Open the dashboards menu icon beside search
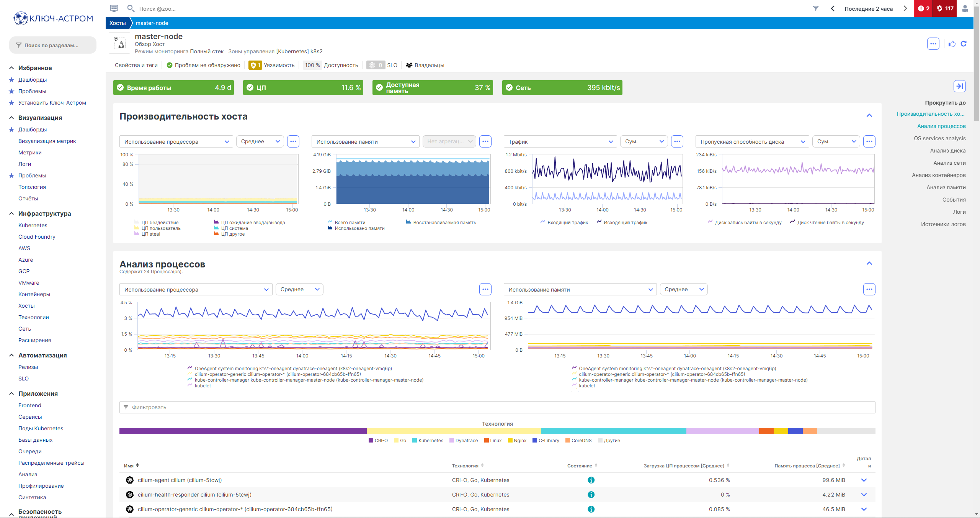The image size is (980, 518). pos(114,8)
